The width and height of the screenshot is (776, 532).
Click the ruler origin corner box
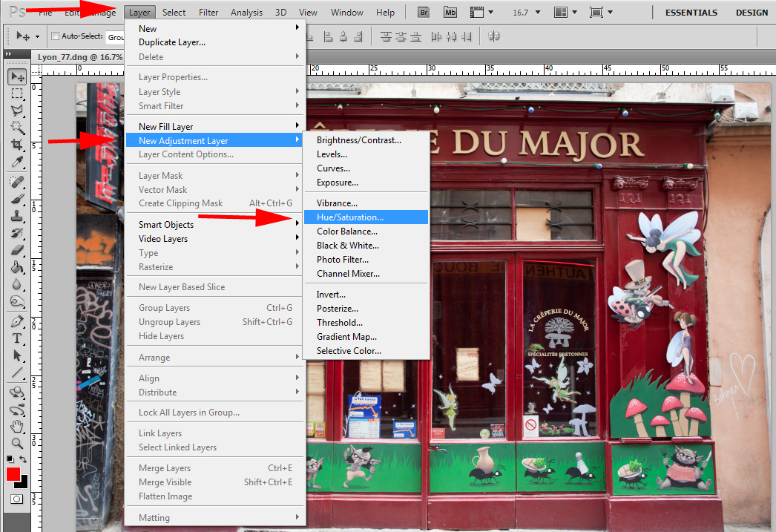(x=36, y=70)
